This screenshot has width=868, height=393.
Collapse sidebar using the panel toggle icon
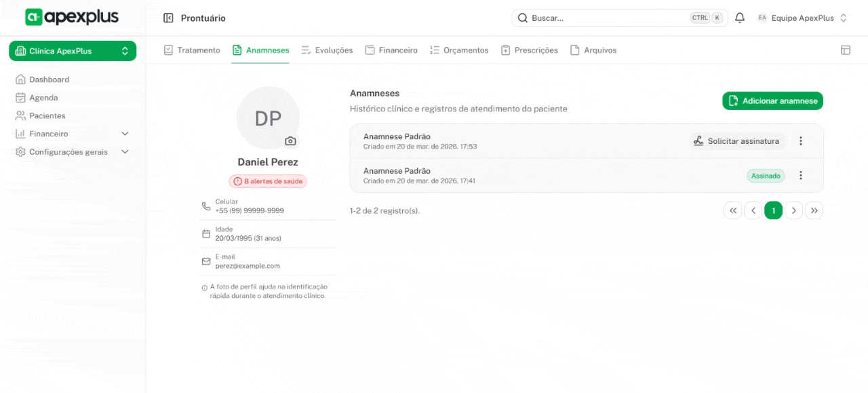point(168,18)
